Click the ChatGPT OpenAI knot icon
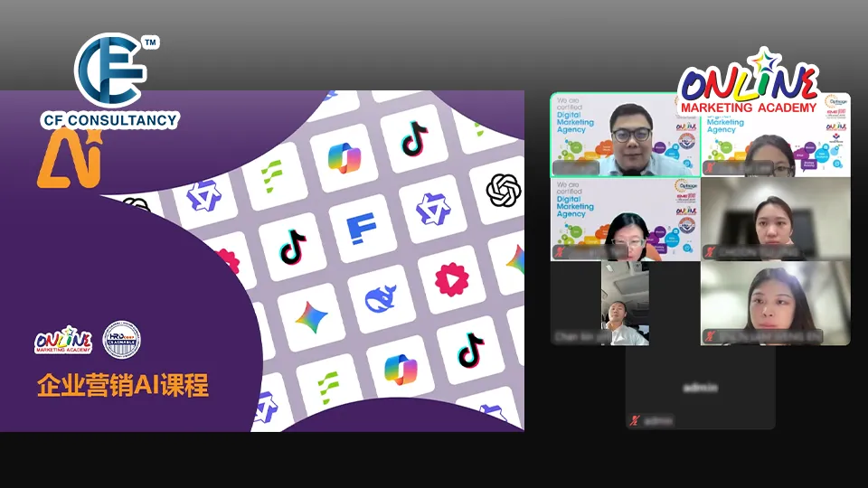Image resolution: width=868 pixels, height=488 pixels. [505, 190]
